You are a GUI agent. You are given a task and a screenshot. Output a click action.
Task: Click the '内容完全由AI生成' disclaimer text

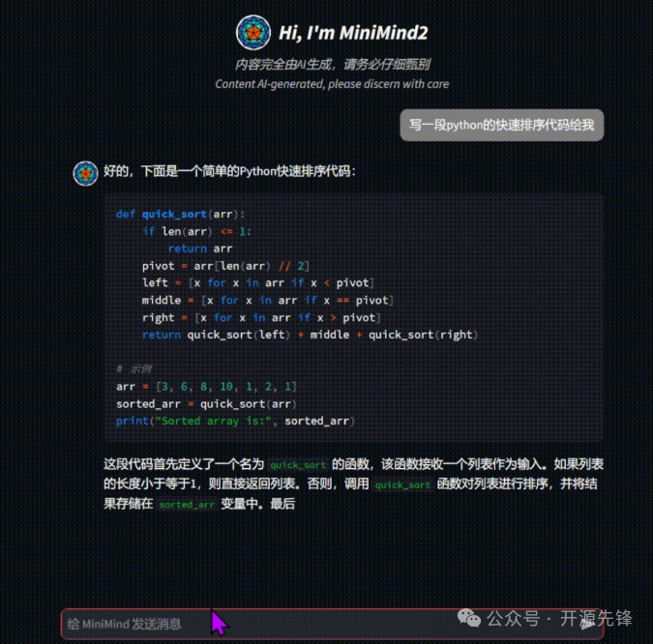click(333, 65)
